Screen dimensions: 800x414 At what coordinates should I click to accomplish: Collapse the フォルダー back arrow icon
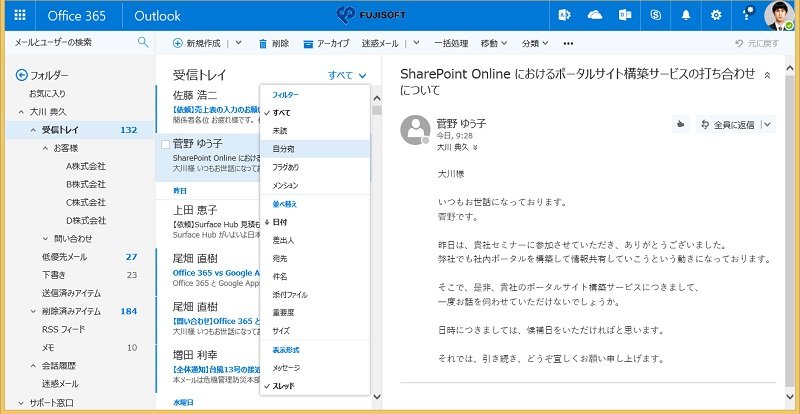pyautogui.click(x=21, y=76)
